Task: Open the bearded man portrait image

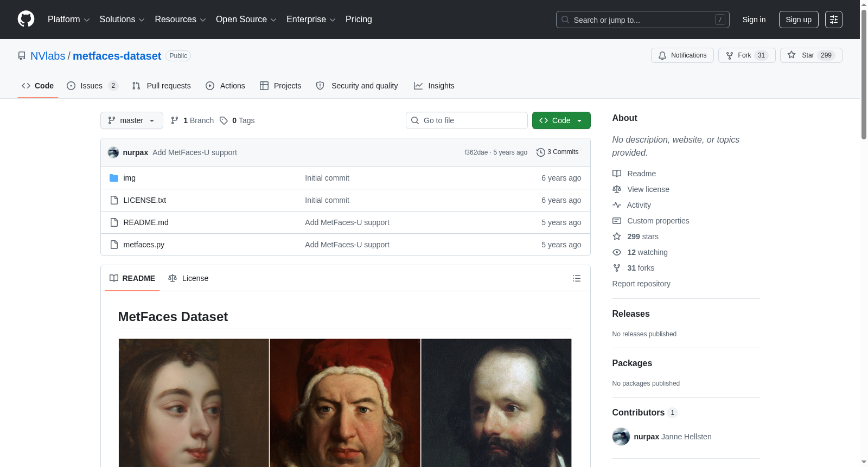Action: 496,402
